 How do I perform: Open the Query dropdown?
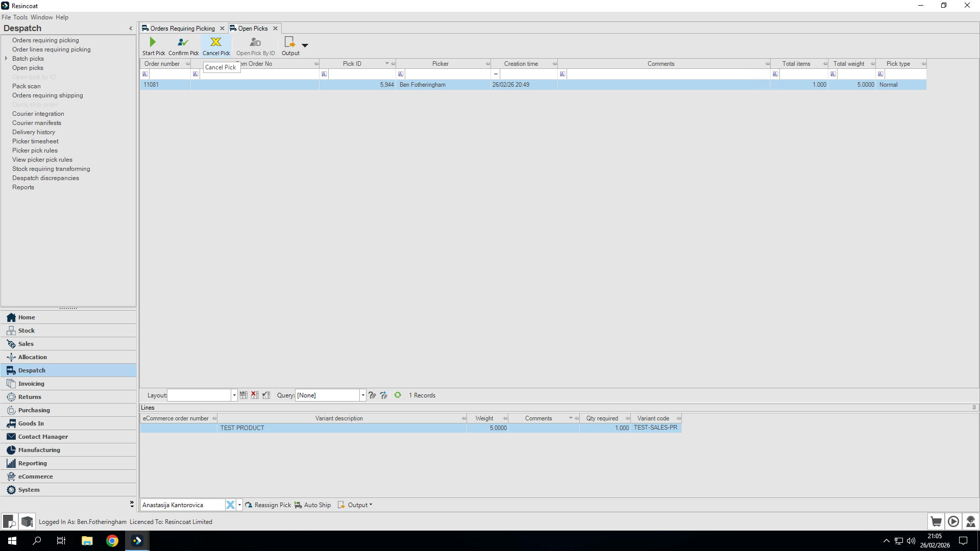(363, 395)
